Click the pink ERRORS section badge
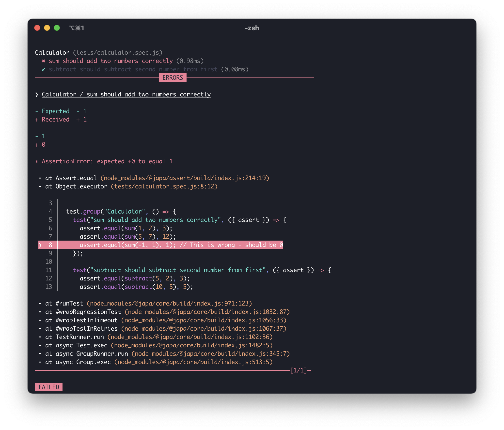504x430 pixels. [x=173, y=78]
